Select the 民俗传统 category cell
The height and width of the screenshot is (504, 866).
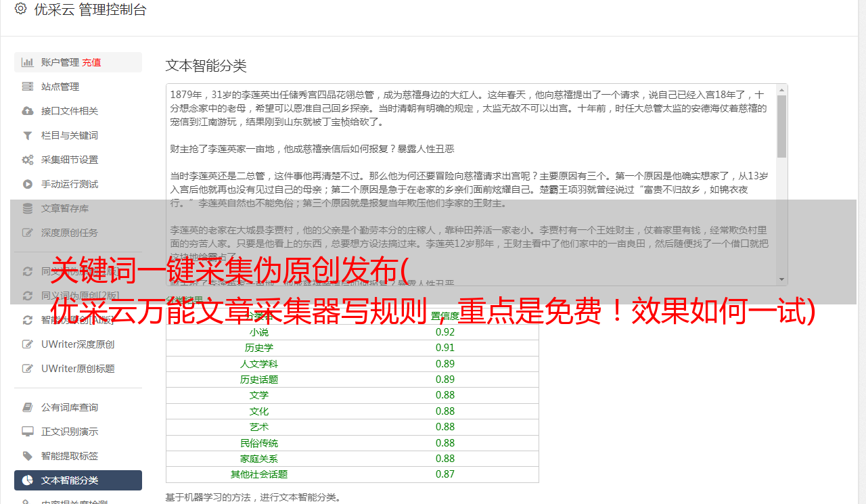pyautogui.click(x=259, y=443)
